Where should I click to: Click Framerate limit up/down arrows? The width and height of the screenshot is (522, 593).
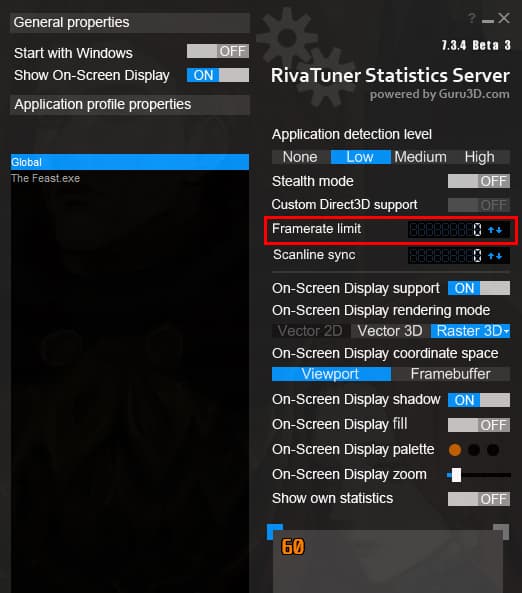point(495,230)
